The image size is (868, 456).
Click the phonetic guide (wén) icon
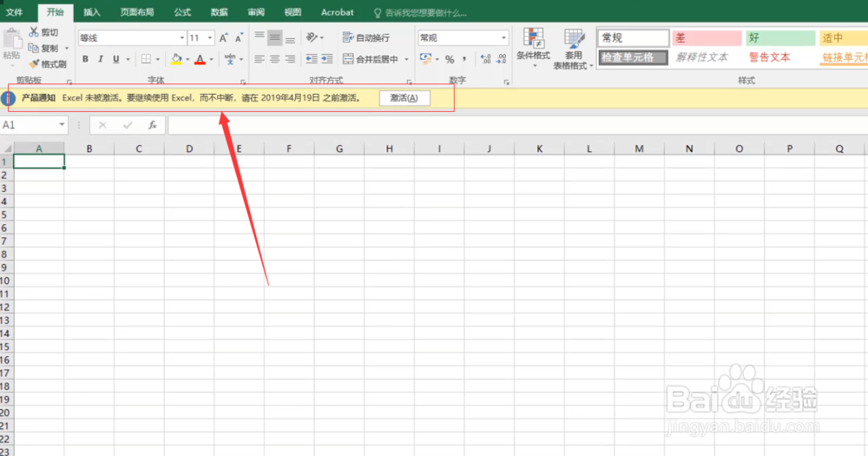[x=230, y=59]
